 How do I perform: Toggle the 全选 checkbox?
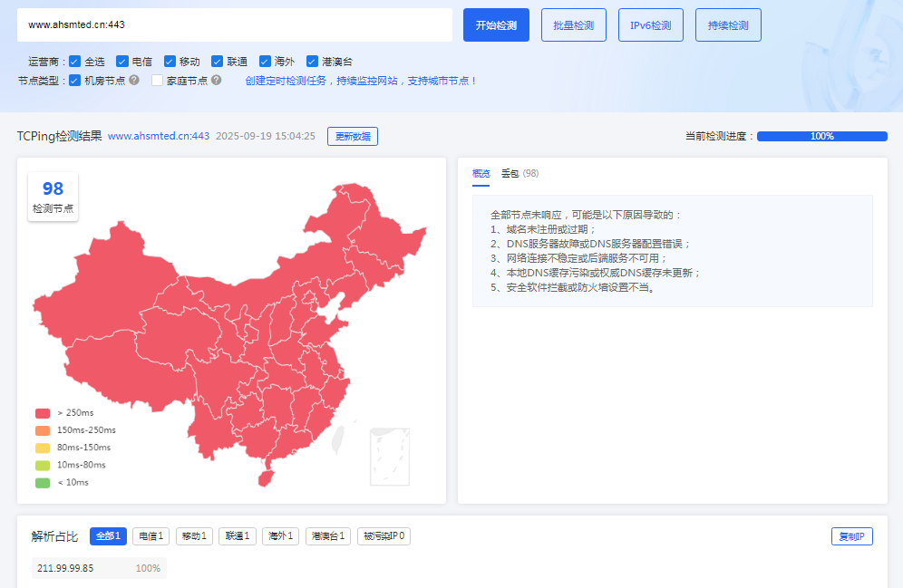(75, 62)
